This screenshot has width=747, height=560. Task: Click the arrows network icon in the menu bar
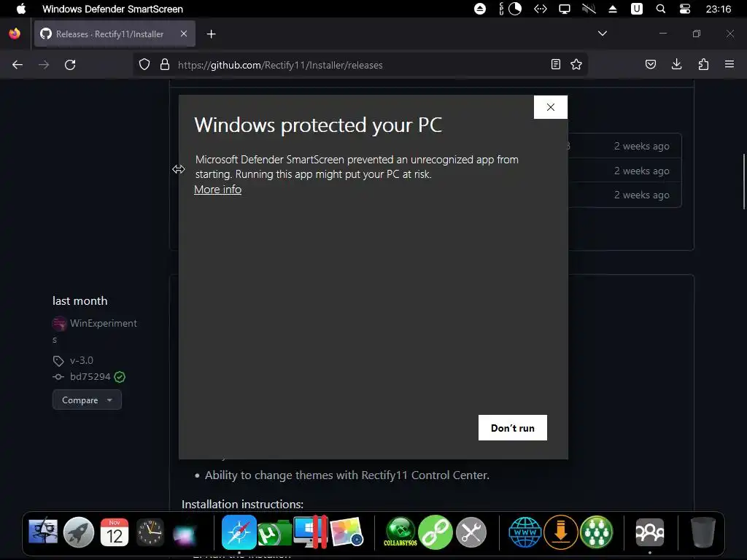click(x=541, y=9)
